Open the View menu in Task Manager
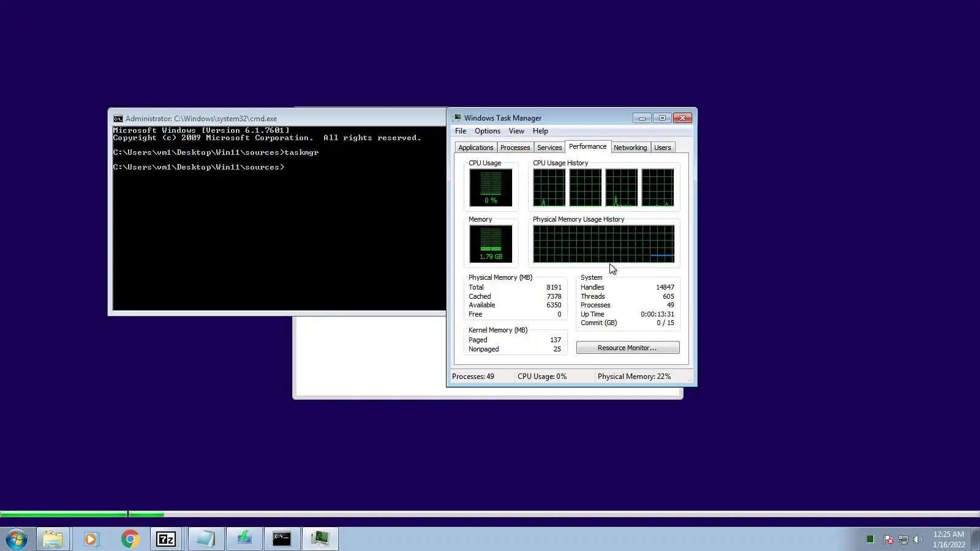 [516, 131]
